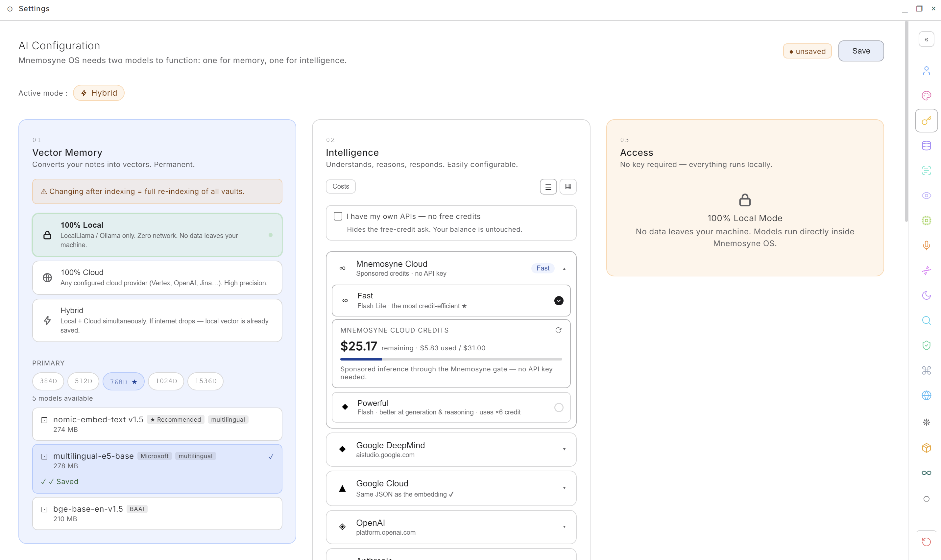Choose the 100% Local memory mode
The height and width of the screenshot is (560, 941).
coord(157,235)
